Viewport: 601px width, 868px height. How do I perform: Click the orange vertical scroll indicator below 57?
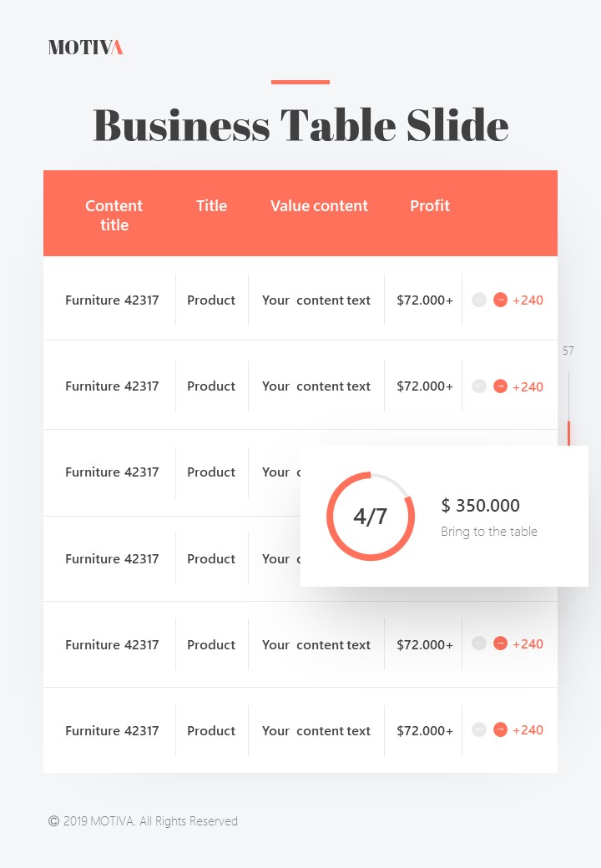568,432
